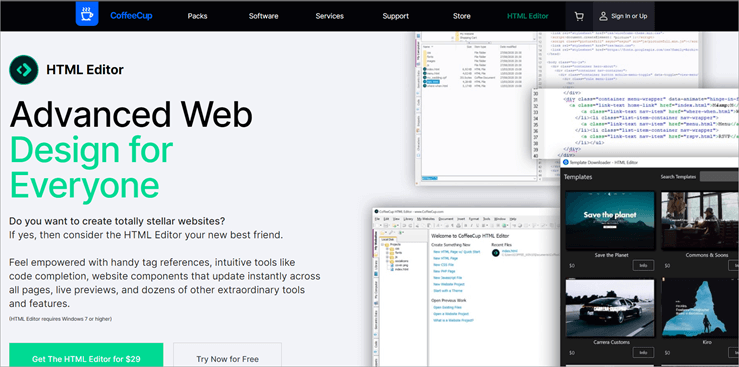This screenshot has height=367, width=739.
Task: Open the Services navigation menu
Action: (329, 16)
